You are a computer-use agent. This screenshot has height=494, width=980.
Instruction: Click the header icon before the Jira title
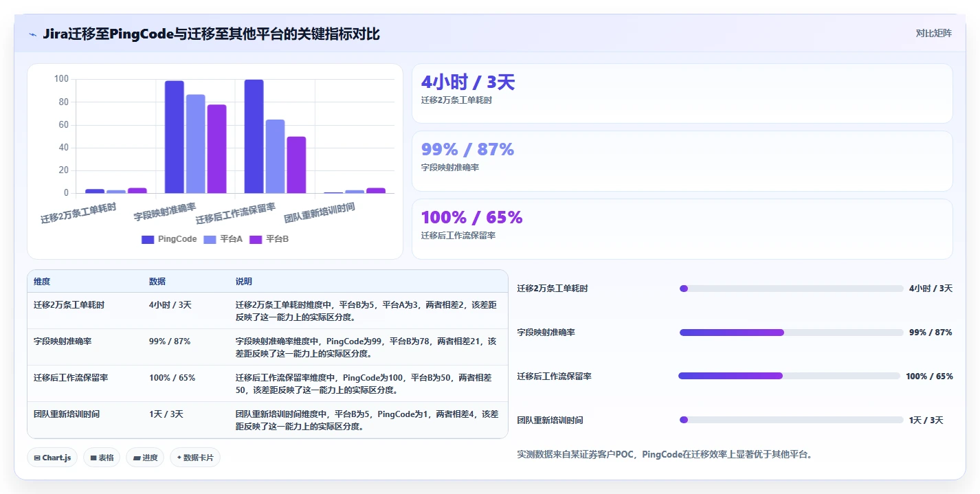(32, 34)
